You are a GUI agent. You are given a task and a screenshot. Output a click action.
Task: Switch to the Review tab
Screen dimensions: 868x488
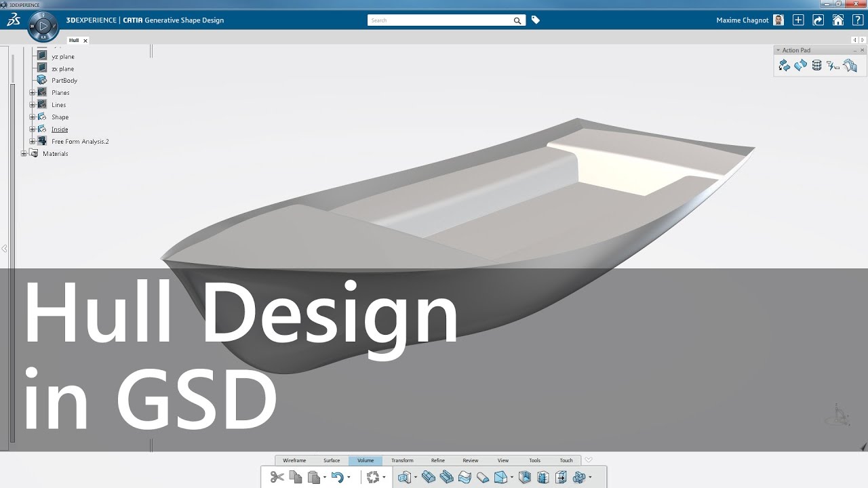tap(471, 460)
